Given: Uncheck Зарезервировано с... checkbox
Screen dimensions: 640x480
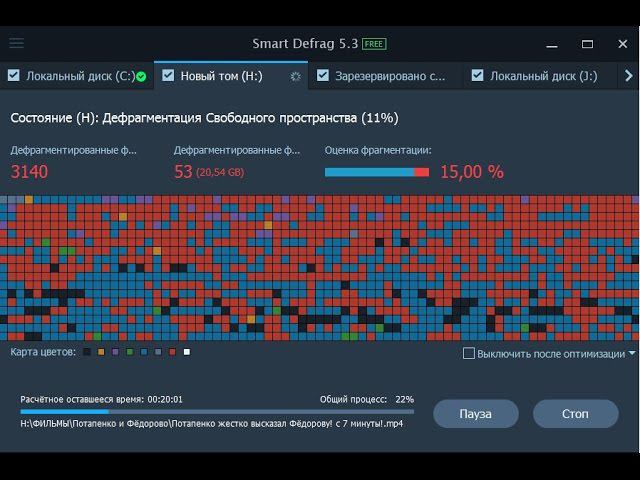Looking at the screenshot, I should pos(323,75).
